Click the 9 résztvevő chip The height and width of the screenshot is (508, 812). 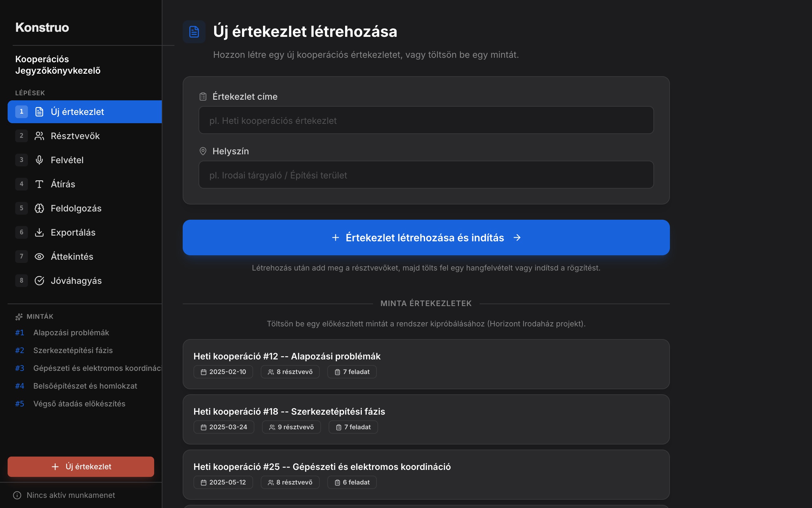point(291,427)
